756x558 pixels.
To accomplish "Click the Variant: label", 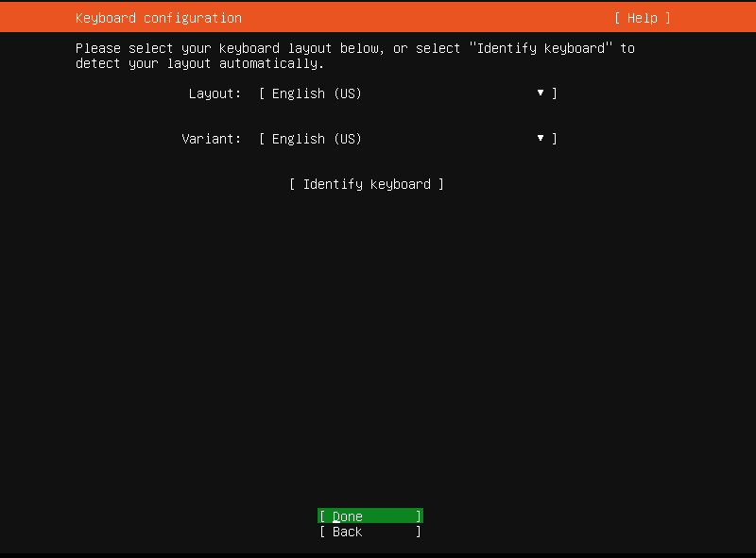I will (x=211, y=139).
